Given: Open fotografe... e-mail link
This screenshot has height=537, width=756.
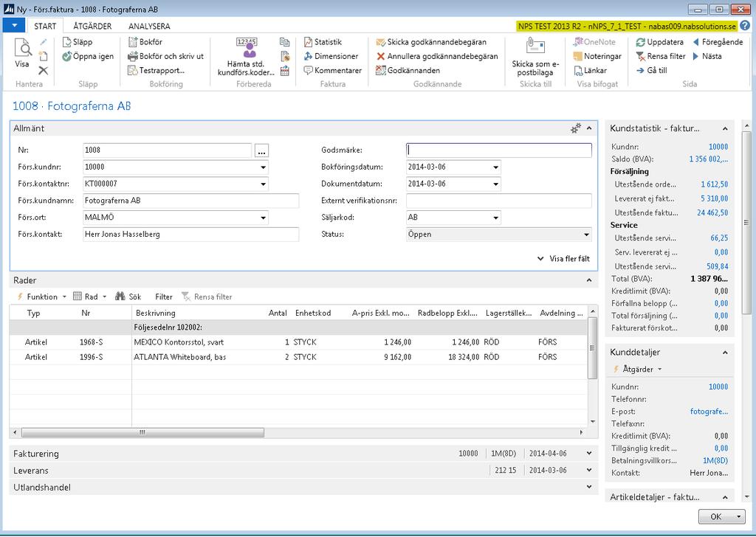Looking at the screenshot, I should click(x=709, y=412).
